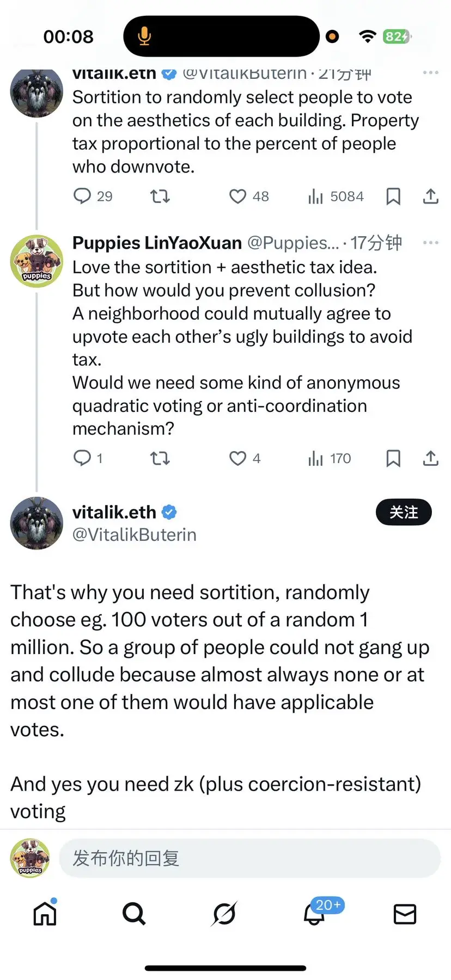451x980 pixels.
Task: Like Puppies LinYaoXuan's tweet with 4 likes
Action: click(237, 458)
